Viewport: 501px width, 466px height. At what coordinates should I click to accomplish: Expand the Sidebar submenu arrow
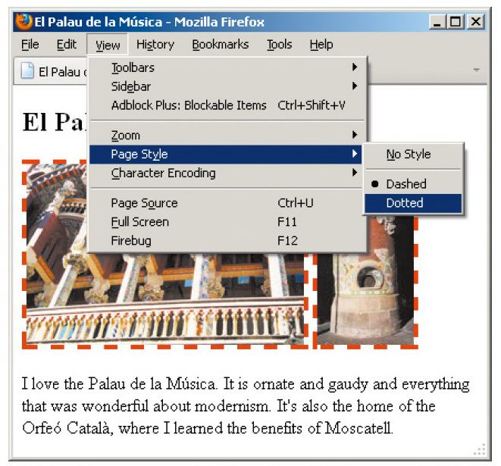click(354, 86)
